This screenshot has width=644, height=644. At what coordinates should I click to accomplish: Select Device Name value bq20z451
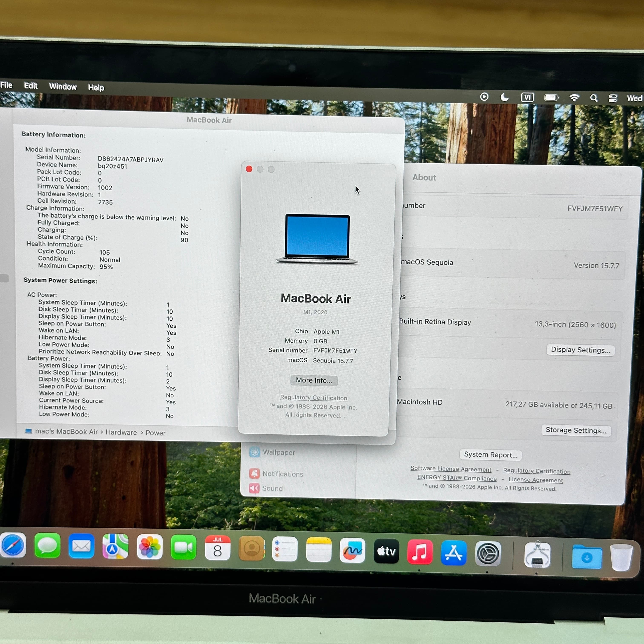112,166
